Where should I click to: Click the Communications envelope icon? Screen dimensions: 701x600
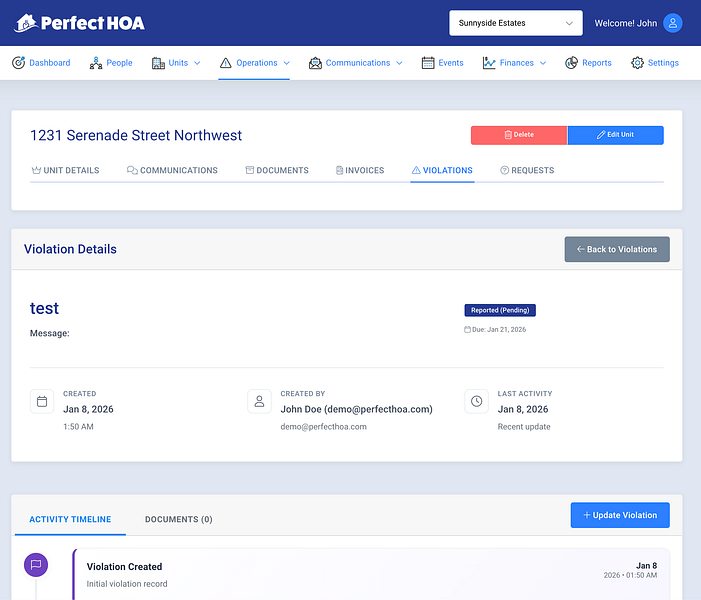point(315,63)
